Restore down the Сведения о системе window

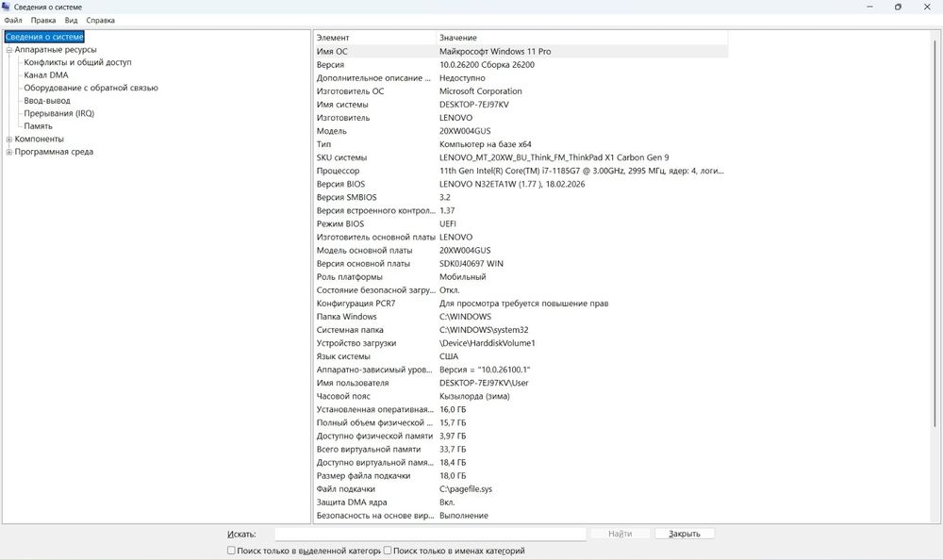pyautogui.click(x=898, y=7)
